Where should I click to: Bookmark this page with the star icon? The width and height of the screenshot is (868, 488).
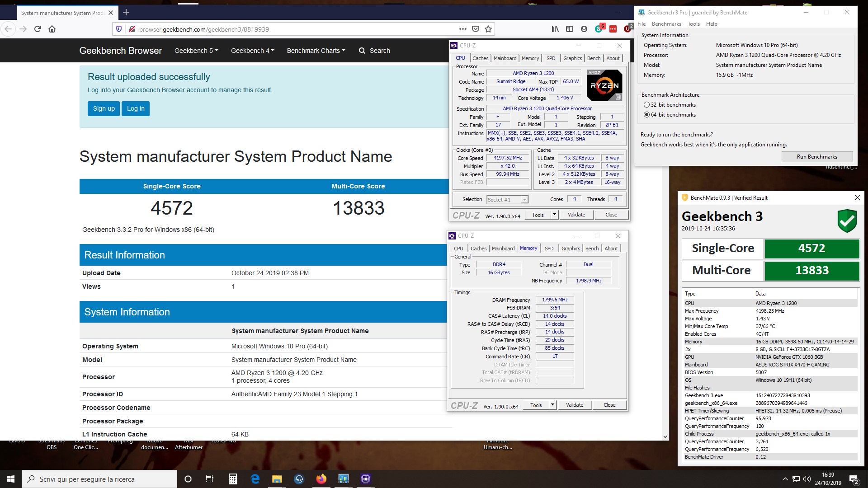488,29
